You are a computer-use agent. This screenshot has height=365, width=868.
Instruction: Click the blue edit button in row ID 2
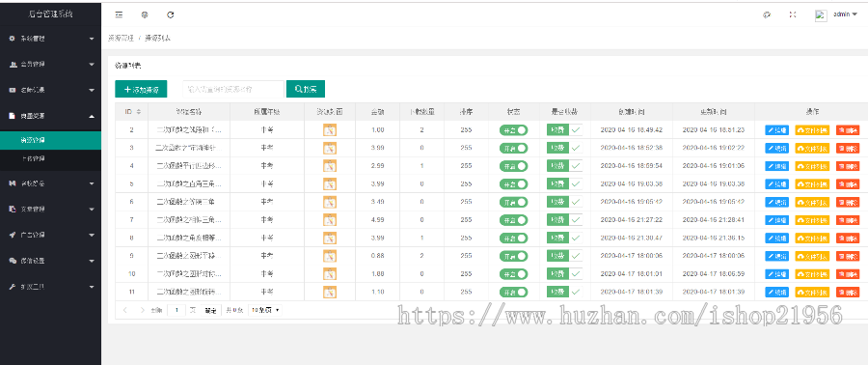pos(777,130)
